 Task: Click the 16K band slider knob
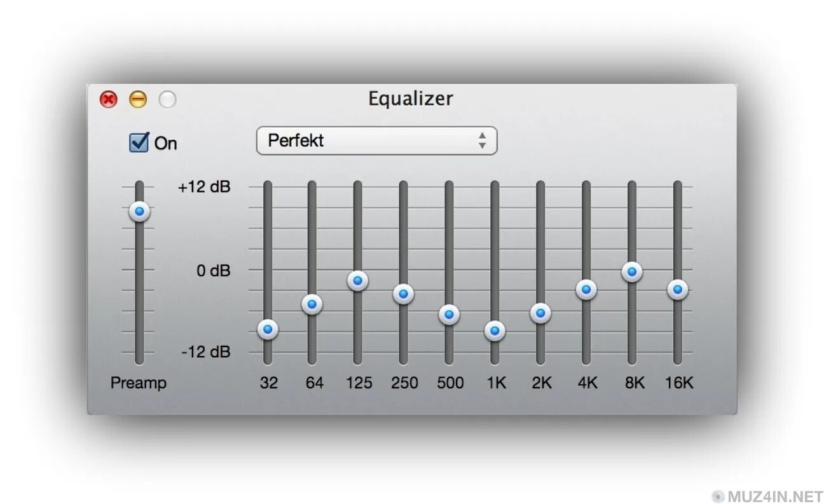[678, 290]
